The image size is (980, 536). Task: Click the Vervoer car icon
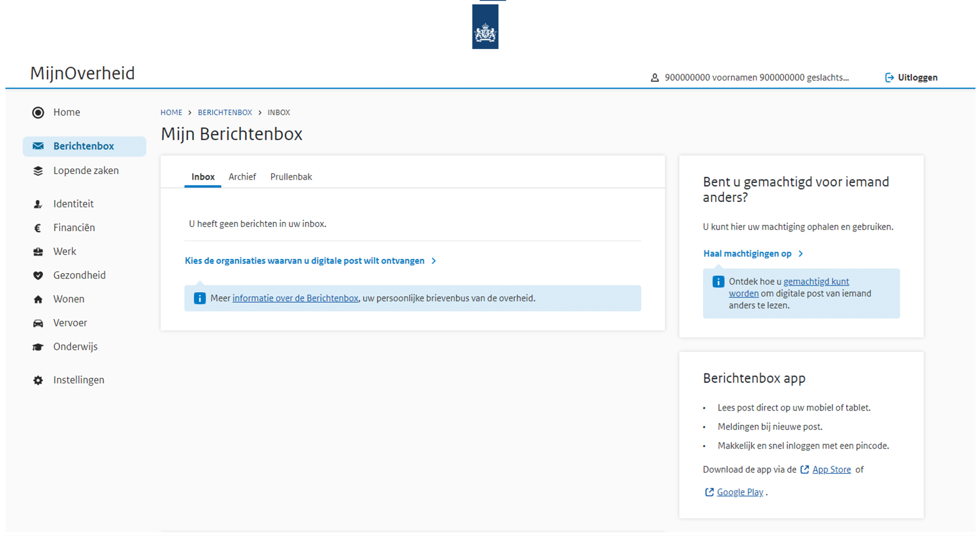38,323
